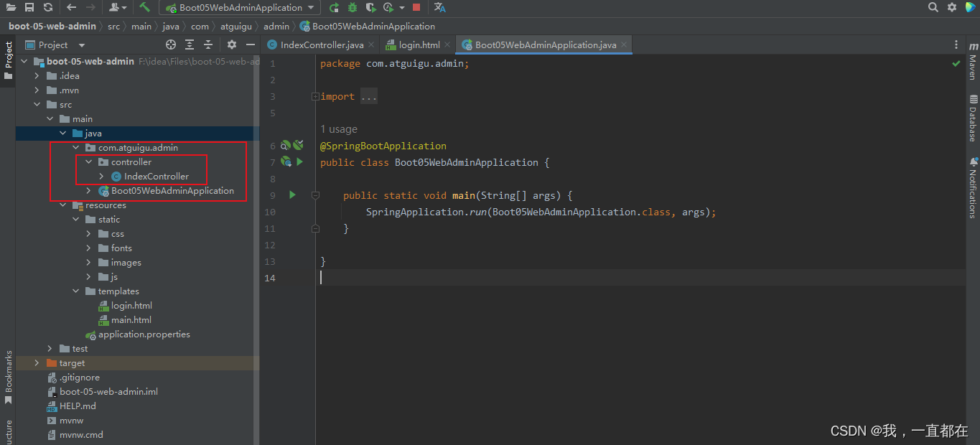Open the Translate icon in toolbar
This screenshot has width=980, height=445.
pos(440,7)
